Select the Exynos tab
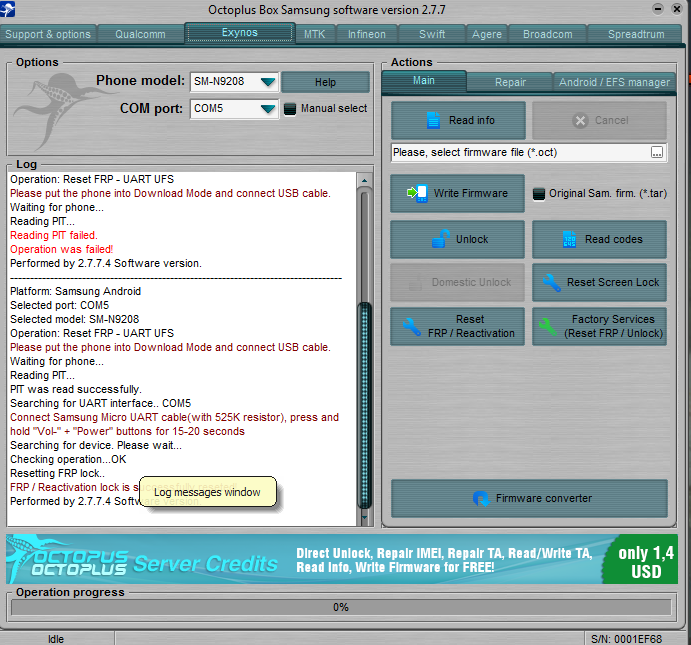This screenshot has width=691, height=645. pos(239,33)
